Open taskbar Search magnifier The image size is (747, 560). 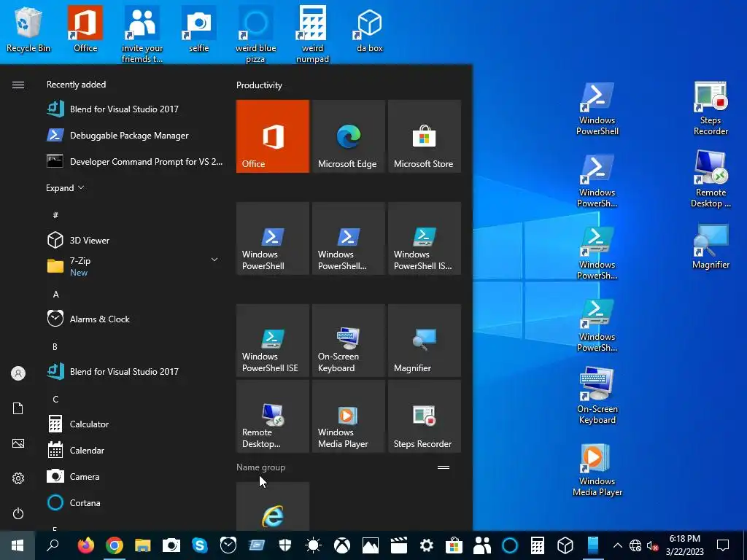click(53, 545)
